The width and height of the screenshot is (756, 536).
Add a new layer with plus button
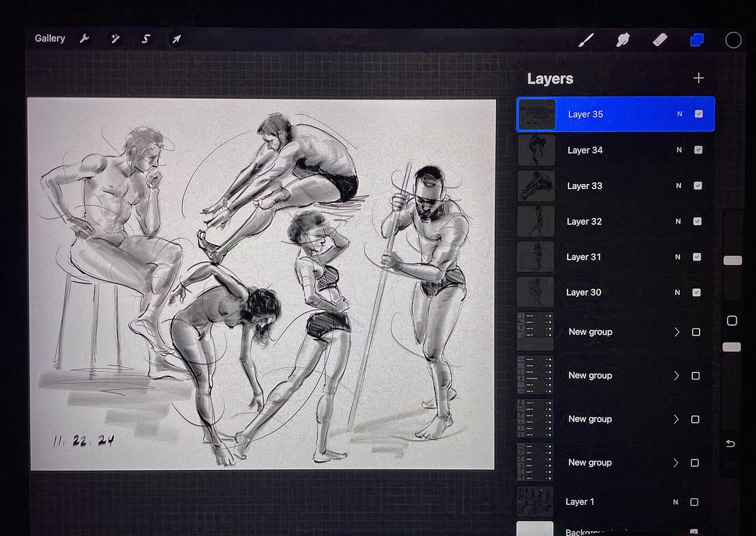tap(698, 78)
